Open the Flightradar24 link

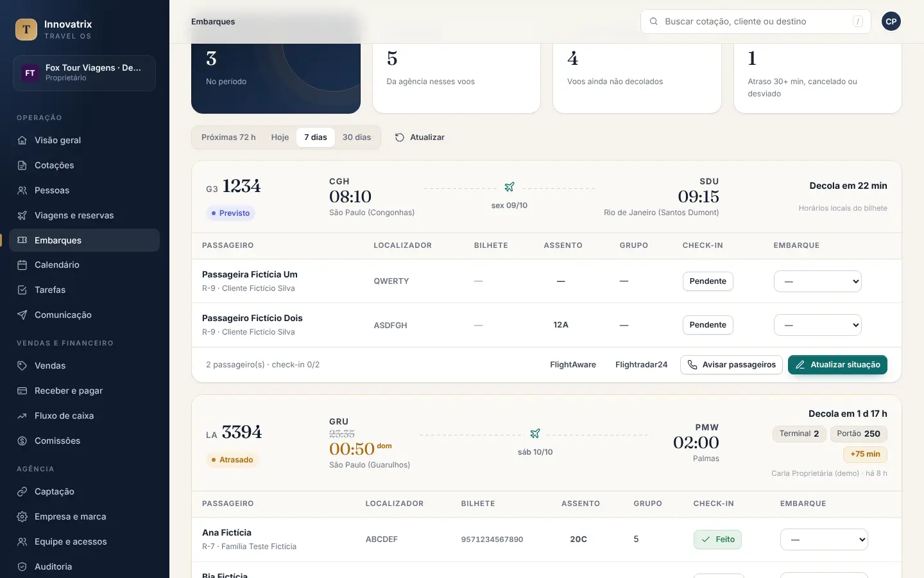(x=641, y=365)
